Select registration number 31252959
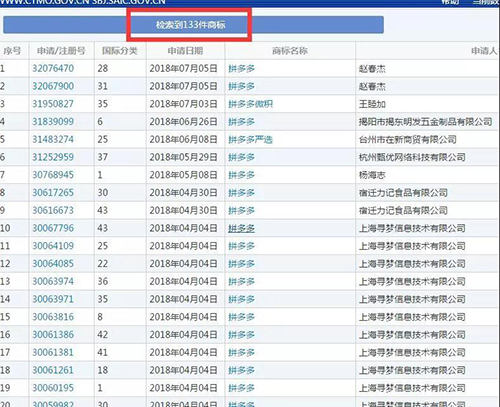This screenshot has width=500, height=407. coord(53,157)
